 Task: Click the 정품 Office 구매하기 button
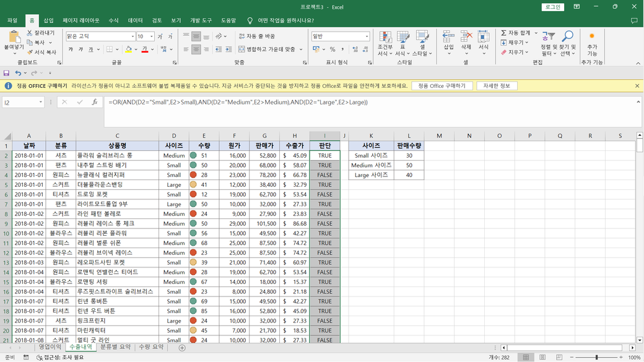click(442, 86)
